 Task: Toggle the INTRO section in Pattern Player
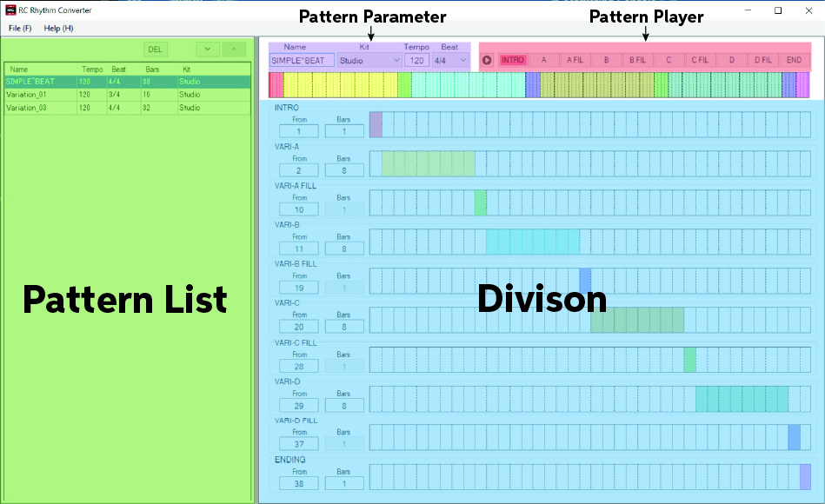coord(513,60)
